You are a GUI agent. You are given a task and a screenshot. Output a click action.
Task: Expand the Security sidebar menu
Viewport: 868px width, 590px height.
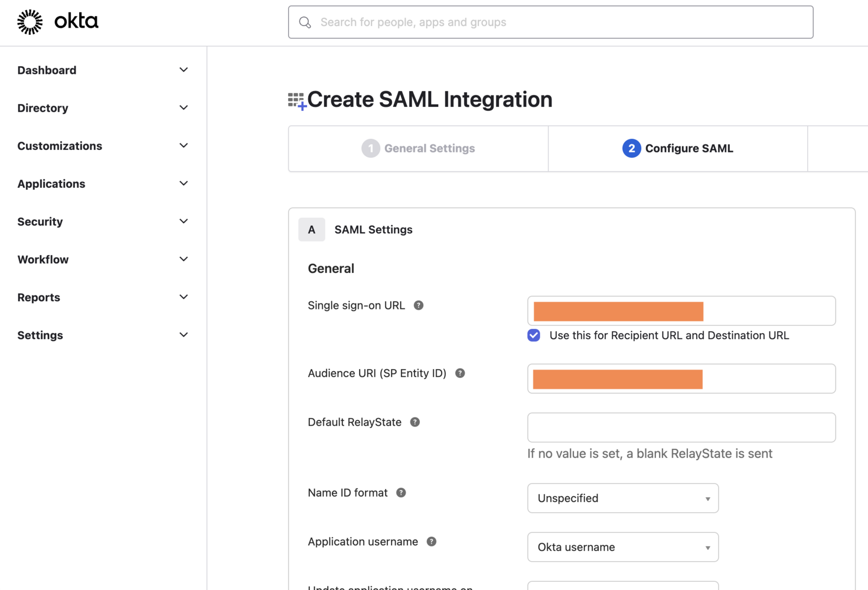click(x=103, y=221)
